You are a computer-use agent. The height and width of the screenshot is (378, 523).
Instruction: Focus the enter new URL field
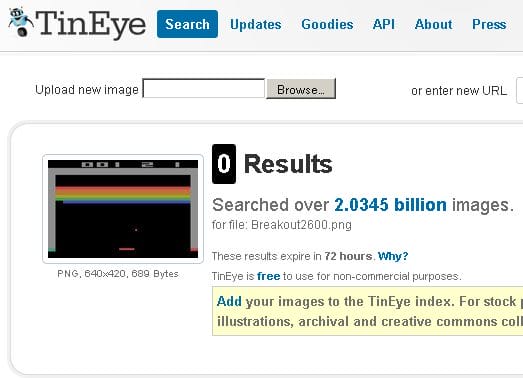tap(519, 90)
